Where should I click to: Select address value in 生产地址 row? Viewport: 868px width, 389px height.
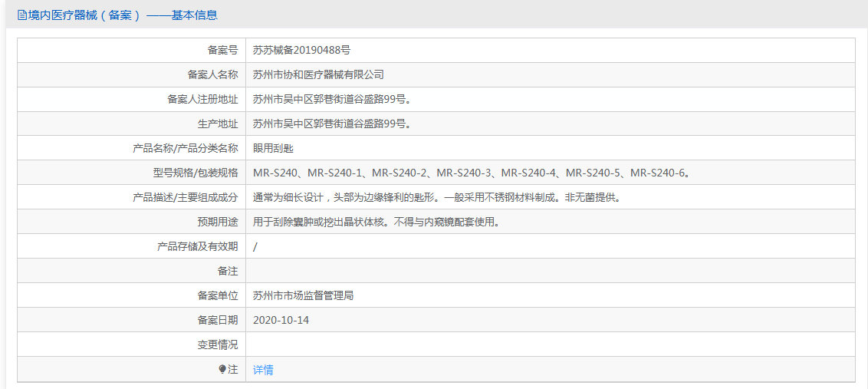tap(331, 124)
